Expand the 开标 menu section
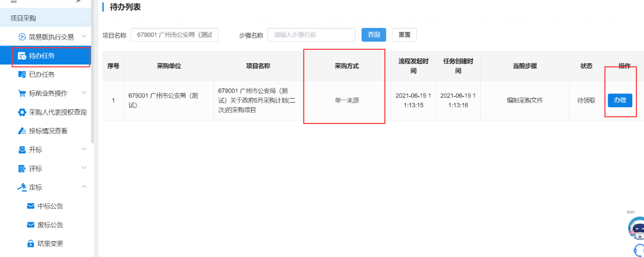The image size is (644, 257). [x=84, y=149]
